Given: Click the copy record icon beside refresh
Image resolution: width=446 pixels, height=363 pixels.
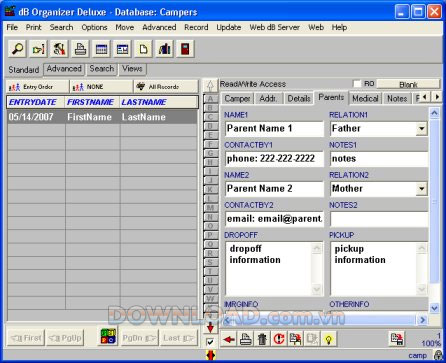Looking at the screenshot, I should [296, 339].
